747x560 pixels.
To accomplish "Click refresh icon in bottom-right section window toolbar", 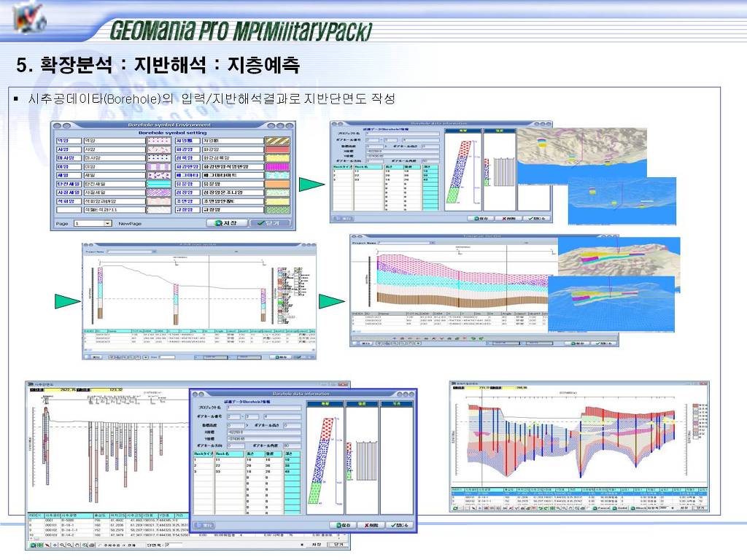I will [x=456, y=508].
